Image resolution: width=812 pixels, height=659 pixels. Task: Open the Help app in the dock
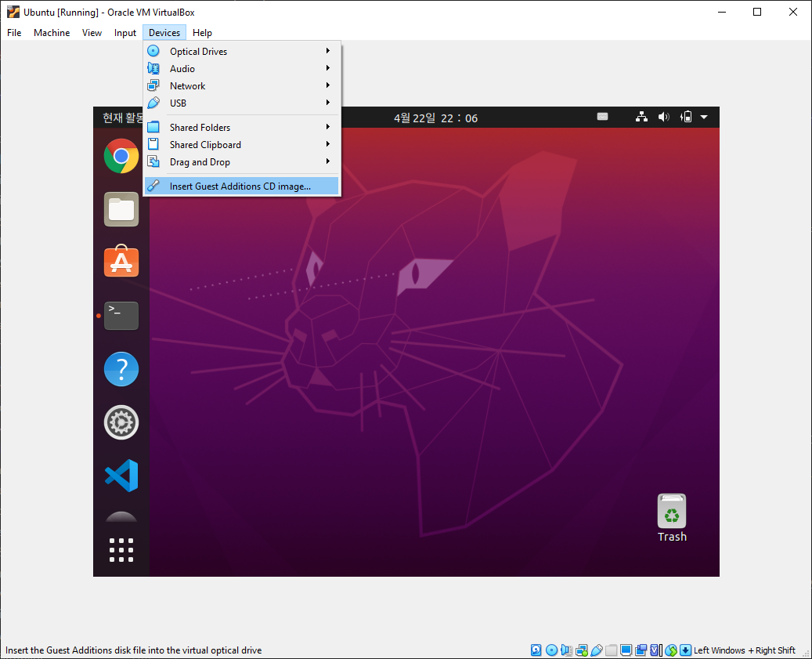click(121, 369)
